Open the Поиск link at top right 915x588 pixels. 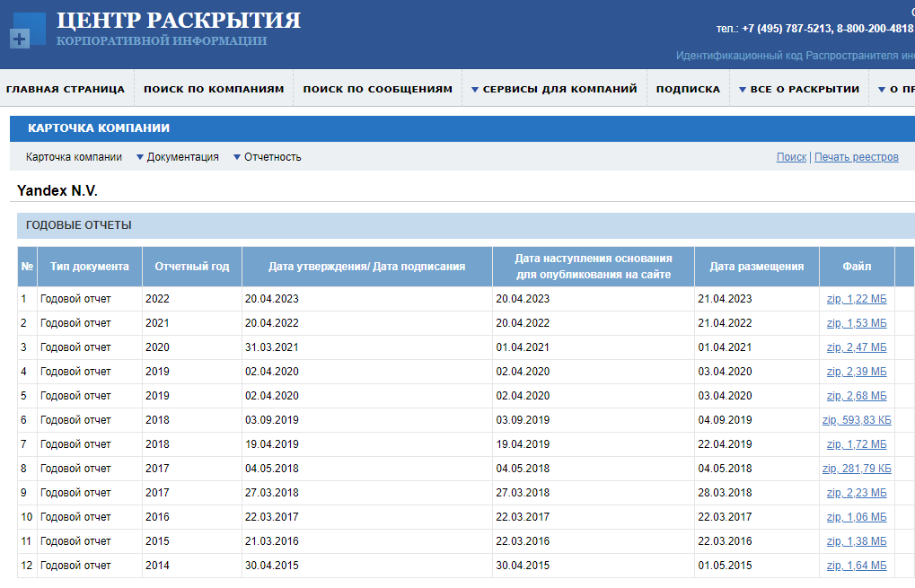[790, 156]
